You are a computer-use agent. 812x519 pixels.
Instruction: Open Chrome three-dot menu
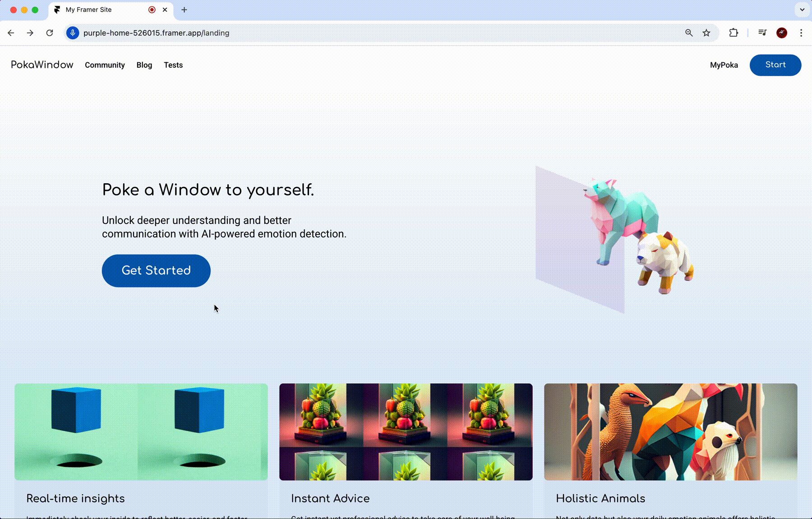click(x=801, y=33)
